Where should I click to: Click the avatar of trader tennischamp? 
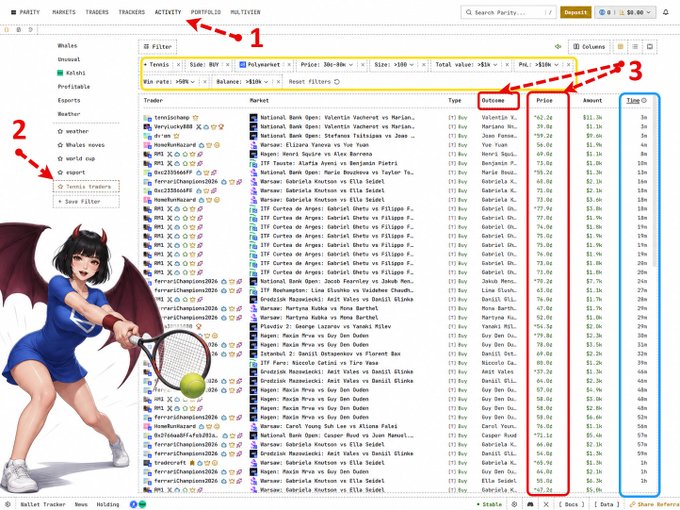(147, 118)
